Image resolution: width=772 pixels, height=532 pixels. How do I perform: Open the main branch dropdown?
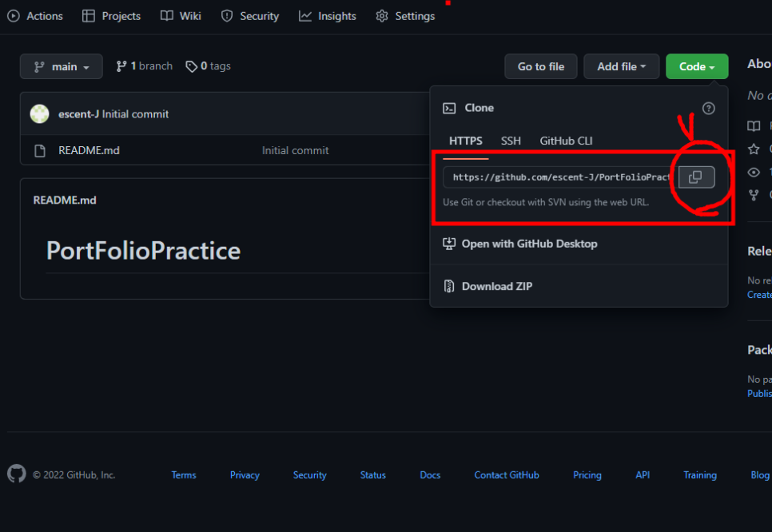(61, 66)
